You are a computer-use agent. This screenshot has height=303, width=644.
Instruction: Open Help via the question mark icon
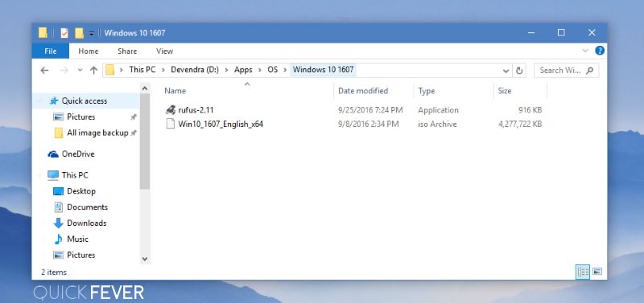coord(600,51)
